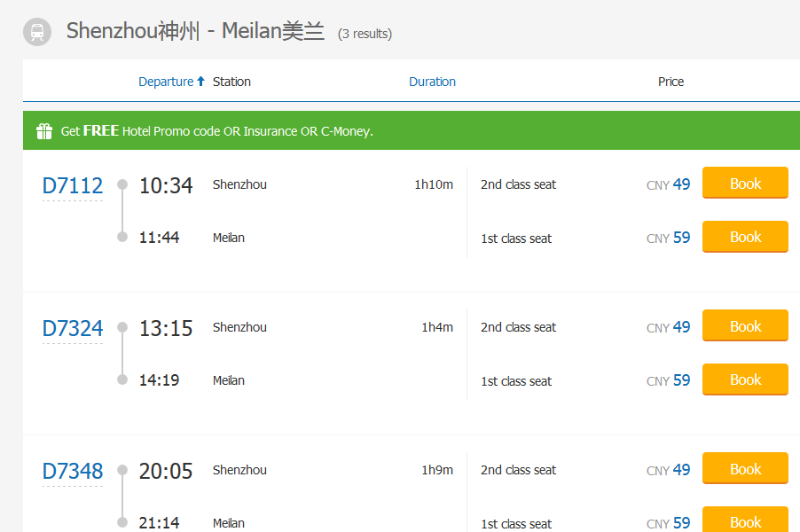
Task: Book D7324 1st class seat
Action: 745,379
